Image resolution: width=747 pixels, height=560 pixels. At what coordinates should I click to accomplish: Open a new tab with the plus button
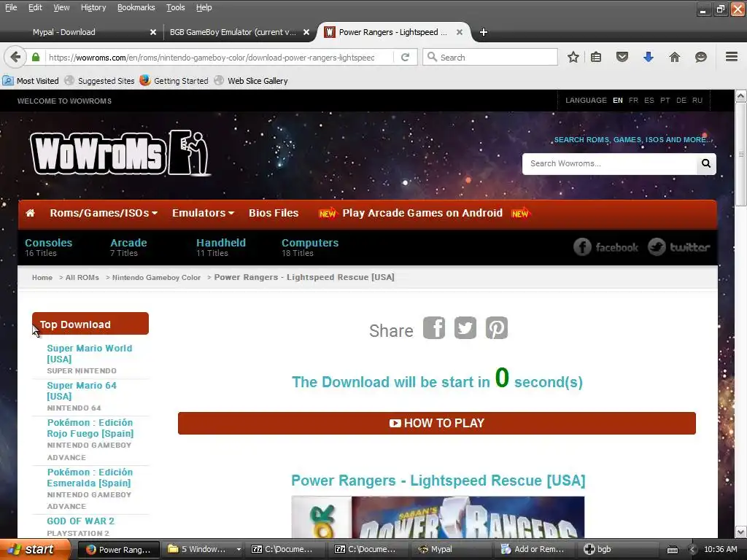[x=483, y=32]
